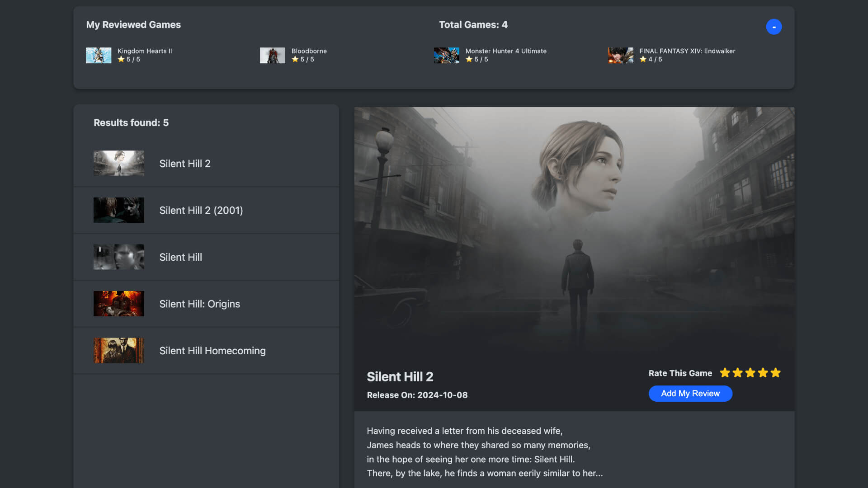The image size is (868, 488).
Task: Click the 4 / 5 rating text
Action: [x=655, y=59]
